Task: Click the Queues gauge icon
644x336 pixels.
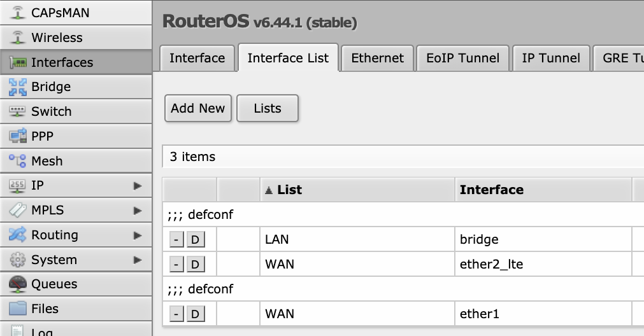Action: pyautogui.click(x=18, y=284)
